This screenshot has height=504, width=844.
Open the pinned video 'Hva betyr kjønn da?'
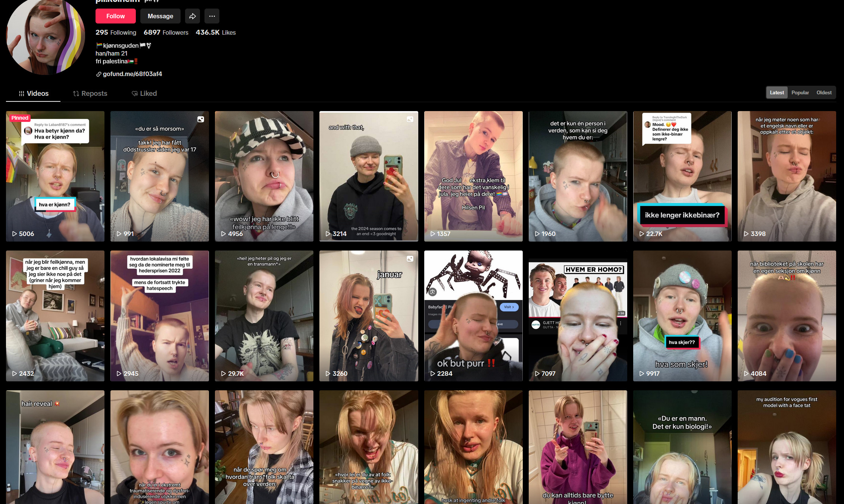[x=55, y=176]
